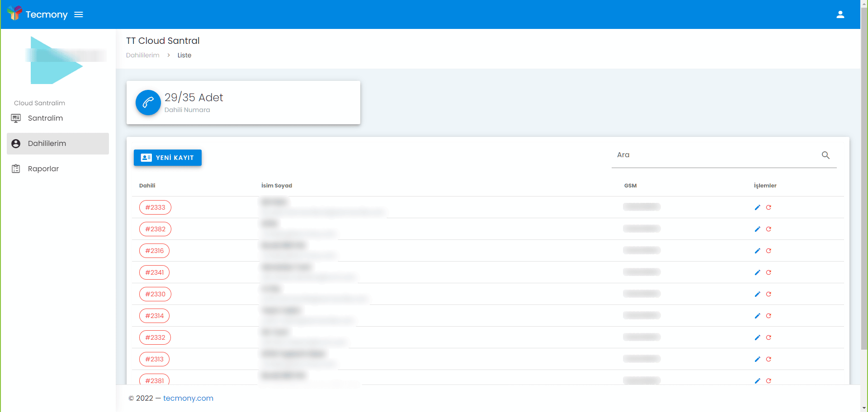Reset extension #2382 using red refresh icon
This screenshot has height=412, width=868.
(x=769, y=229)
